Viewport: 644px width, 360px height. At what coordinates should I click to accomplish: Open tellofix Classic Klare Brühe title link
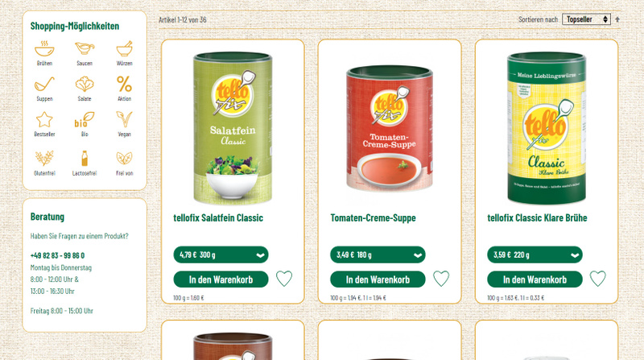[x=537, y=217]
